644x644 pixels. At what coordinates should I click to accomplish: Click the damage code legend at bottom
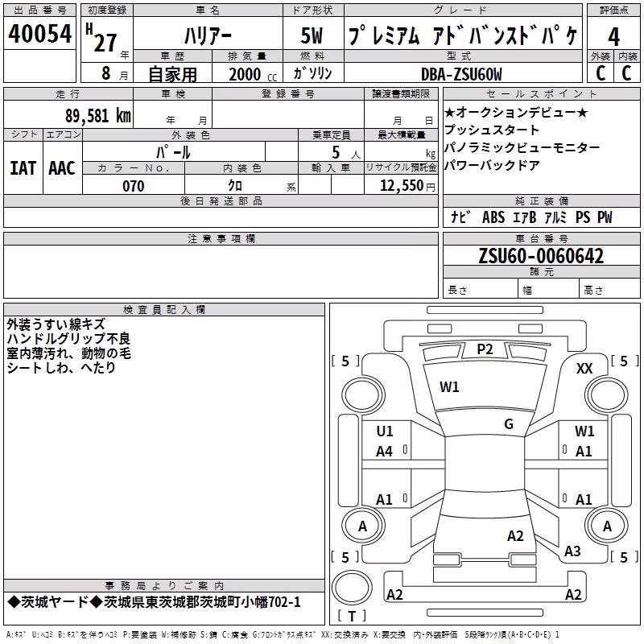283,634
